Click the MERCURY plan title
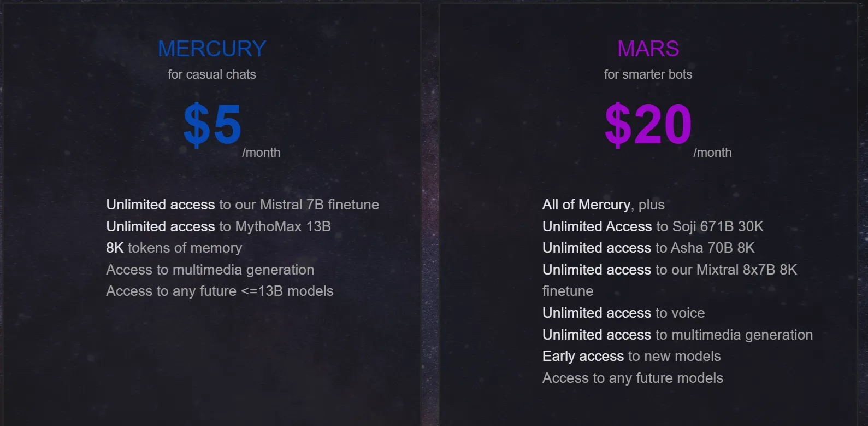The width and height of the screenshot is (868, 426). pyautogui.click(x=212, y=49)
